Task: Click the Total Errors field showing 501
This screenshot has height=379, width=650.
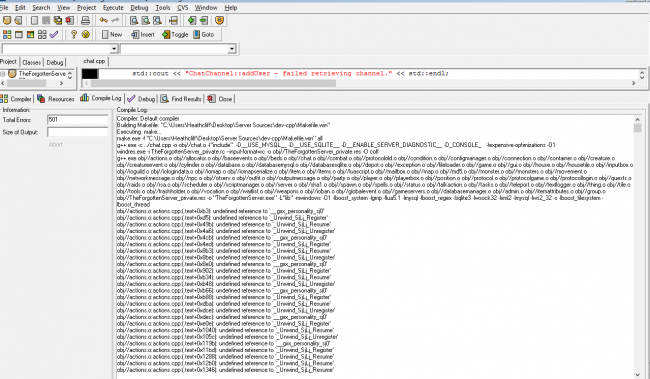Action: pyautogui.click(x=78, y=120)
